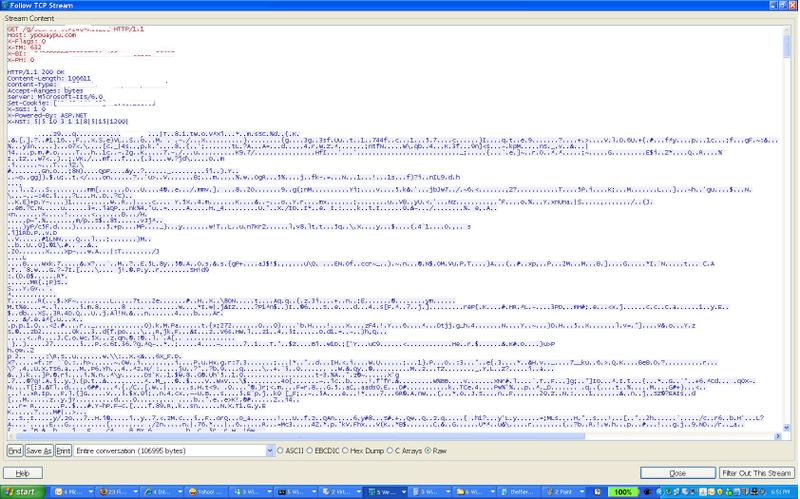The width and height of the screenshot is (800, 499).
Task: Click the 'Set-Cookie:' header line
Action: click(81, 103)
